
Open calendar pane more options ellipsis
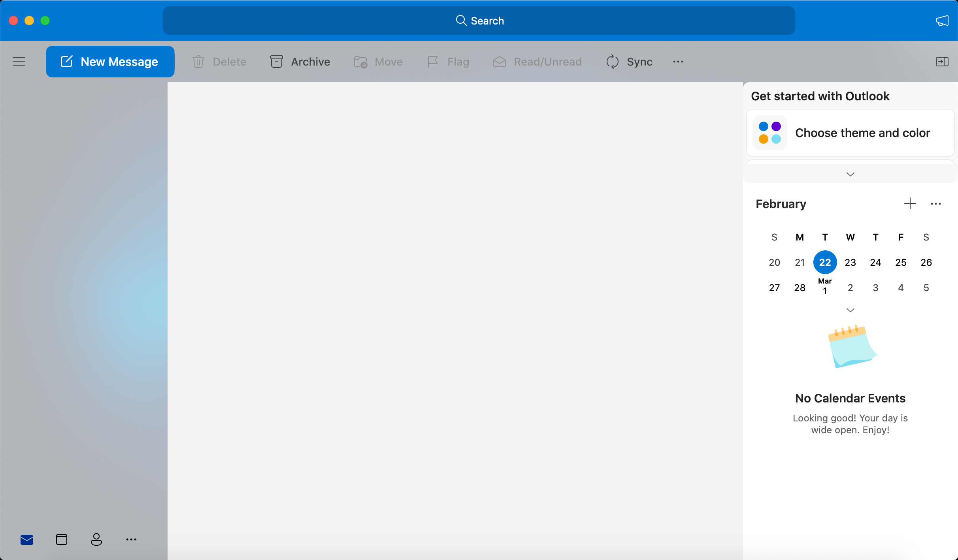[x=936, y=204]
